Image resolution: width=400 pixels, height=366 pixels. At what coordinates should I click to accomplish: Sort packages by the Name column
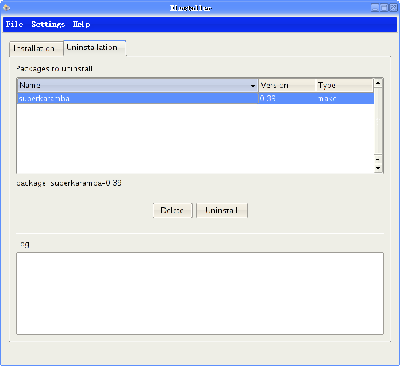point(137,85)
